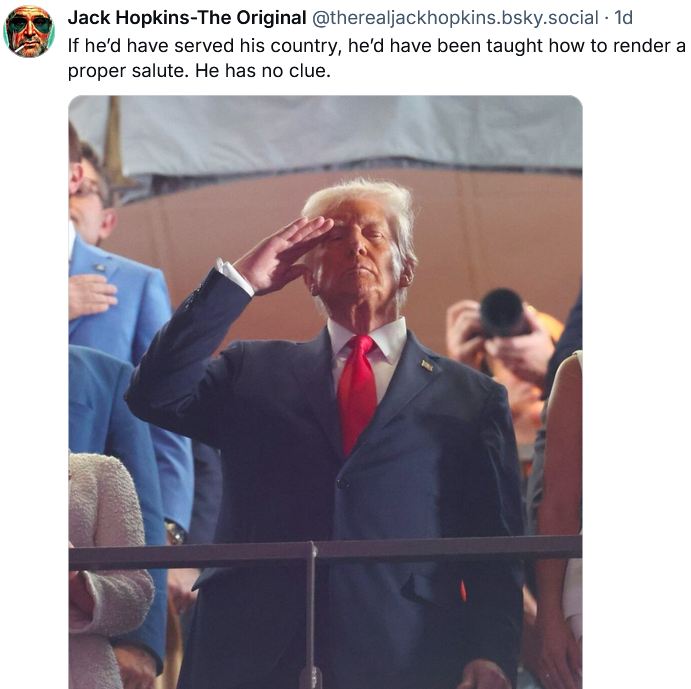Click the hand over heart on blue suit

[92, 294]
